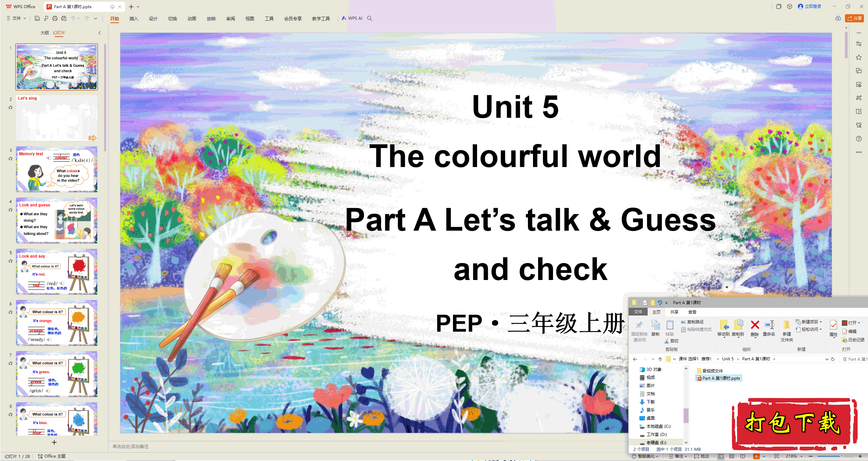
Task: Open the cloud sync icon beside Share
Action: (x=838, y=18)
